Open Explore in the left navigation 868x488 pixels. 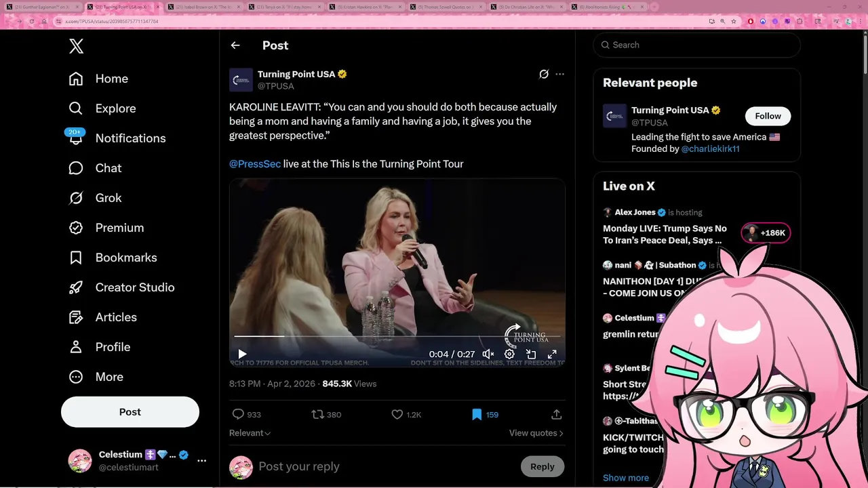click(102, 108)
